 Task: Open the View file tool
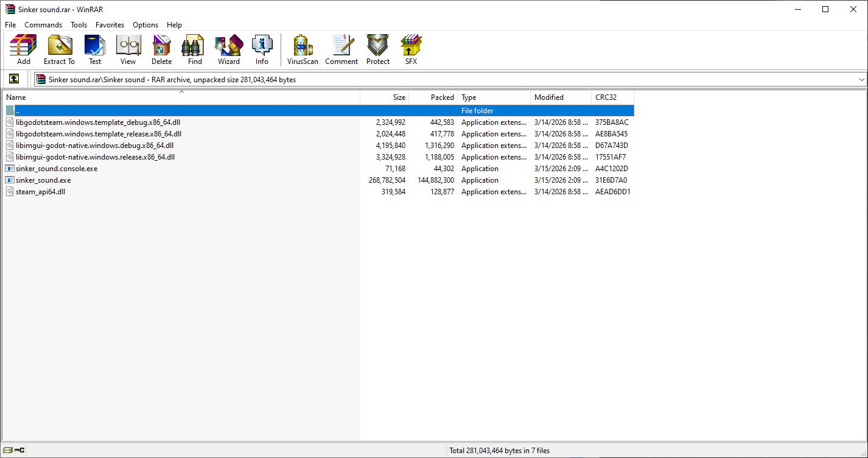(128, 49)
